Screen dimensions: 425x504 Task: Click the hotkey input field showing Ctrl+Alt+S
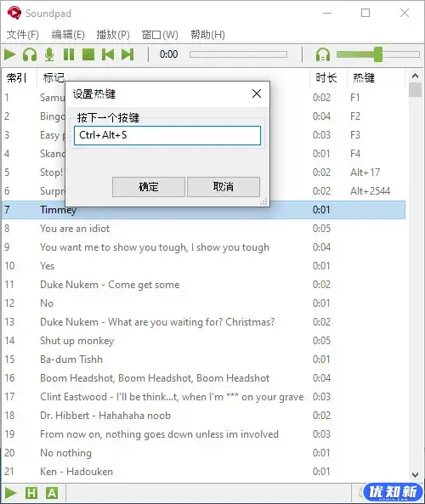pyautogui.click(x=167, y=135)
